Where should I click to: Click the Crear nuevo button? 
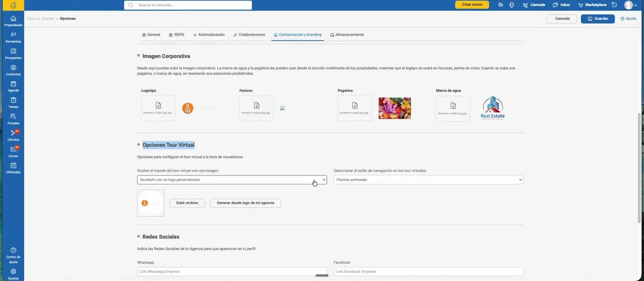click(472, 5)
